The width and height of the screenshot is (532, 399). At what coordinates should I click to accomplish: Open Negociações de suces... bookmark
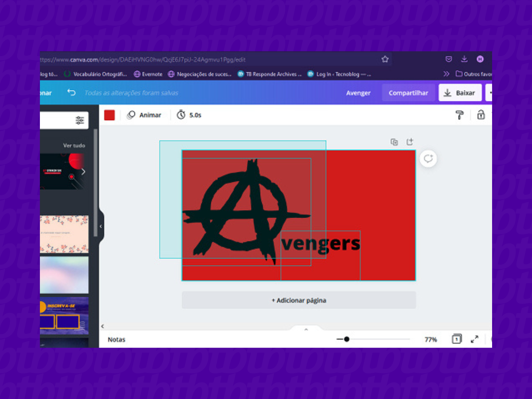point(199,74)
